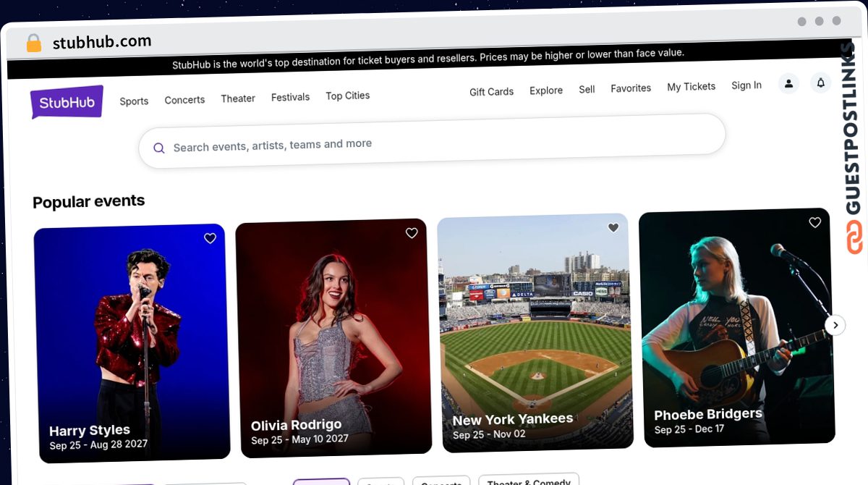Open the Explore link

[x=546, y=90]
